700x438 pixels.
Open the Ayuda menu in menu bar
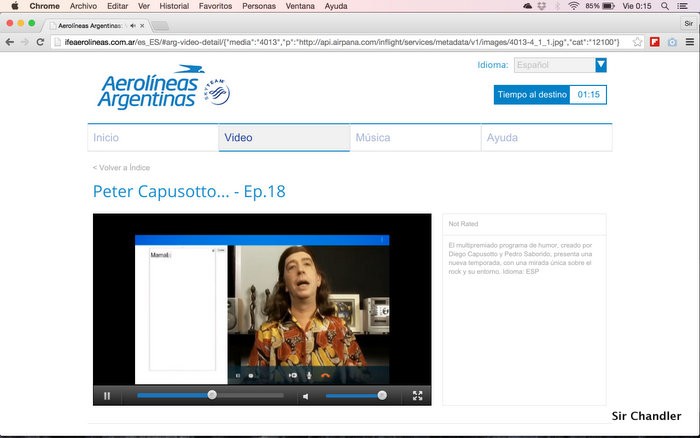click(336, 6)
